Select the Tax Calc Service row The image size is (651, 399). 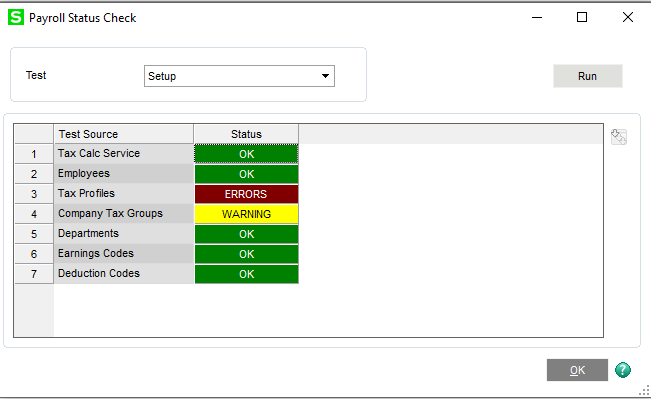(x=124, y=154)
